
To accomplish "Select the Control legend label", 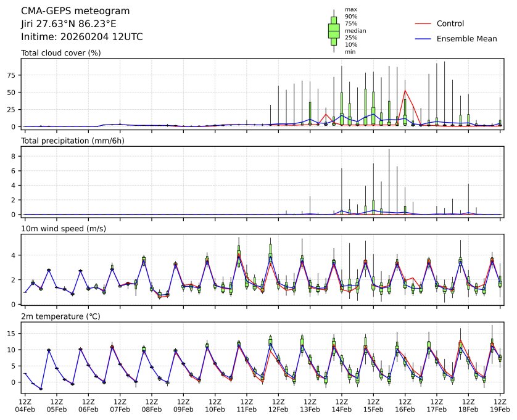I will pos(450,24).
